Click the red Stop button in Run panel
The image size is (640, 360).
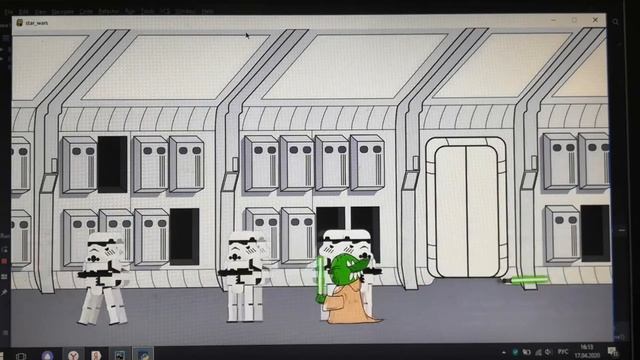tap(4, 261)
